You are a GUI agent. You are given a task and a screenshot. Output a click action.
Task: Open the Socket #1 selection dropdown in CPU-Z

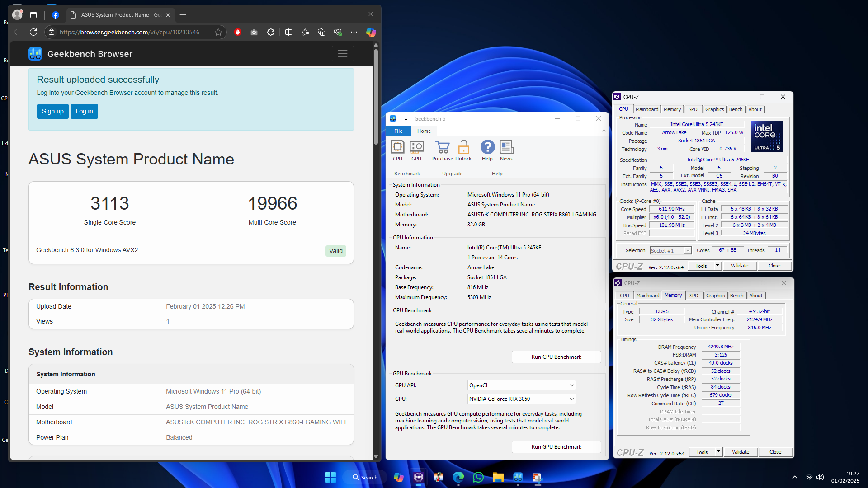(670, 251)
